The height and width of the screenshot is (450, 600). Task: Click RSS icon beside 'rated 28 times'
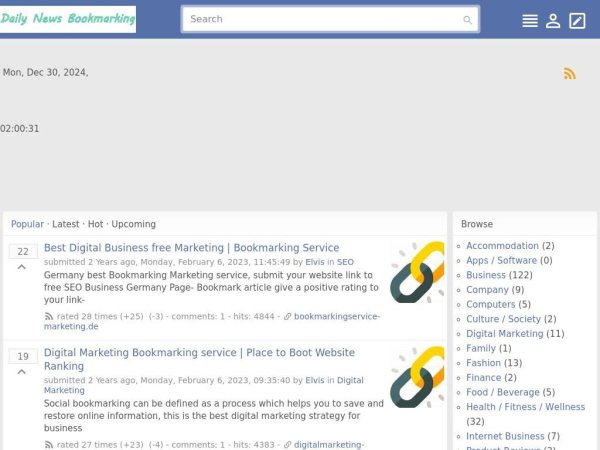49,316
